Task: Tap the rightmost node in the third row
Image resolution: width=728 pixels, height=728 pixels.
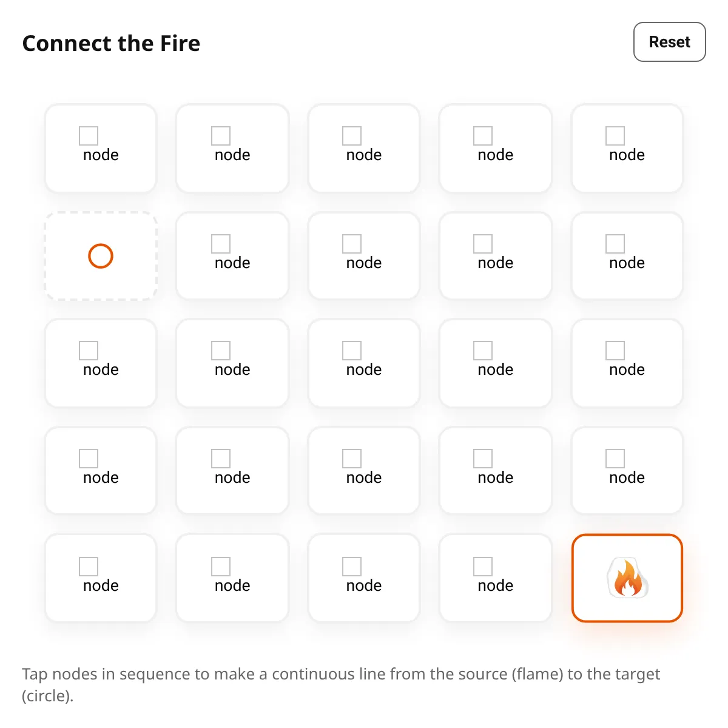Action: (x=627, y=363)
